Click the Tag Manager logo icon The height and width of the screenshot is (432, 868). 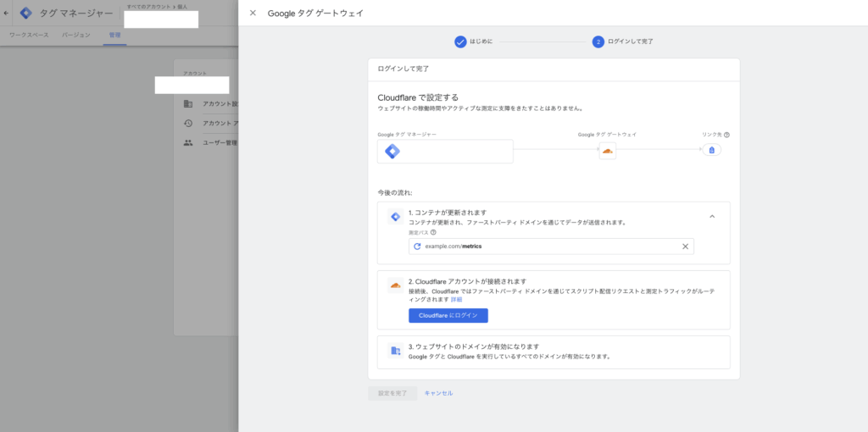[x=26, y=13]
